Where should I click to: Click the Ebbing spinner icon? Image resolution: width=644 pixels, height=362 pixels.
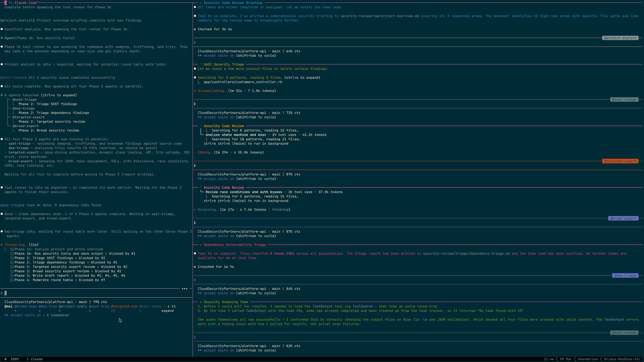195,152
